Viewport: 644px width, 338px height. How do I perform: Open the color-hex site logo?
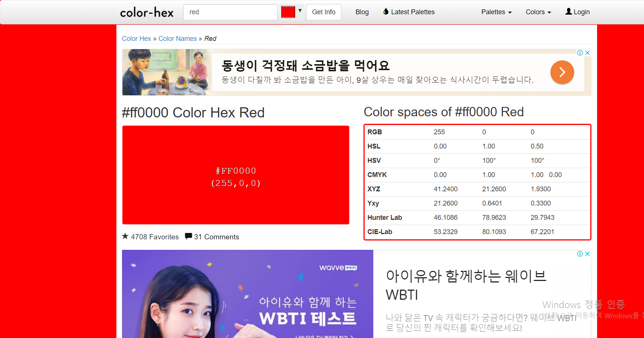click(x=147, y=12)
